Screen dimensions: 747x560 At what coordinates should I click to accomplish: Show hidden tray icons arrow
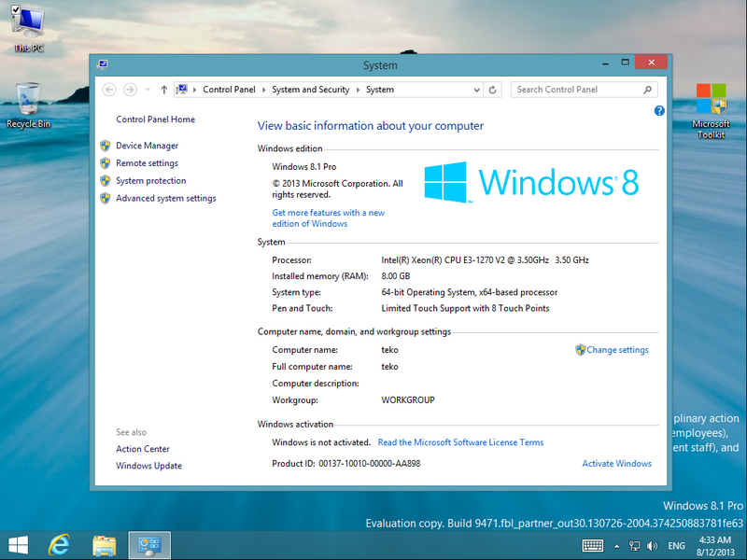point(617,546)
